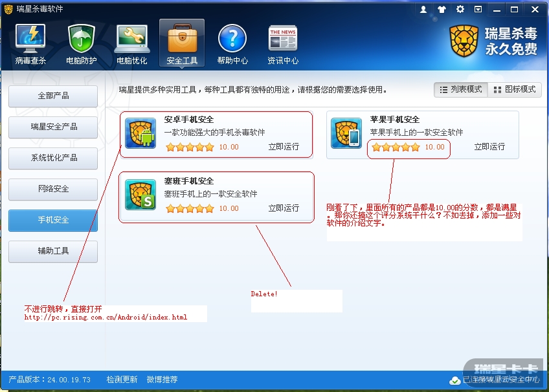Viewport: 549px width, 392px height.
Task: Click 已连接瑞星云安全中心 status text
Action: point(501,380)
